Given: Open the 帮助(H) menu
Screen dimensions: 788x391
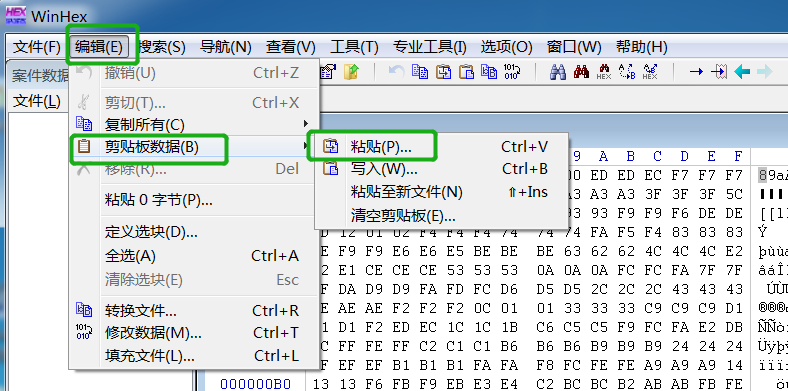Looking at the screenshot, I should click(x=642, y=47).
